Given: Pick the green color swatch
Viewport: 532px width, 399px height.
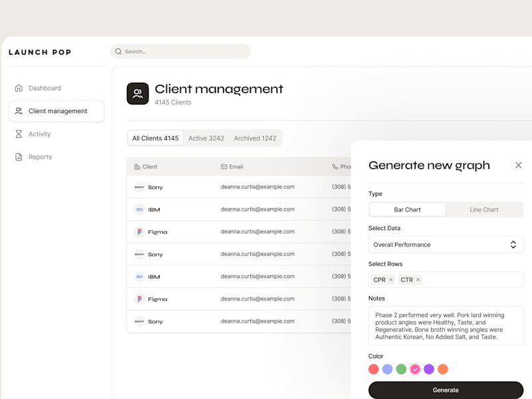Looking at the screenshot, I should pos(402,369).
